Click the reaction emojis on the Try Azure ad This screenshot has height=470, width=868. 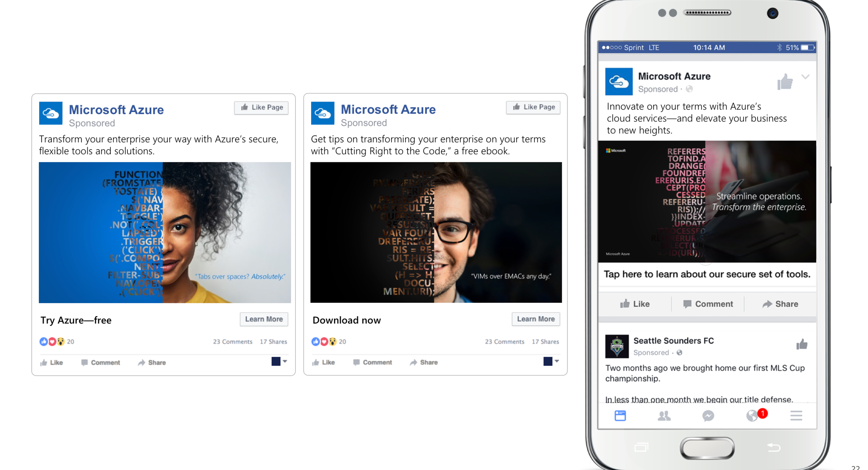pyautogui.click(x=52, y=342)
